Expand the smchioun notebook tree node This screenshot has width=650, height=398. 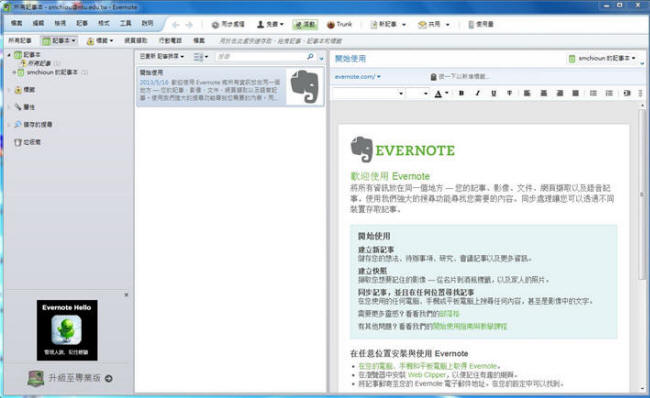pos(14,72)
